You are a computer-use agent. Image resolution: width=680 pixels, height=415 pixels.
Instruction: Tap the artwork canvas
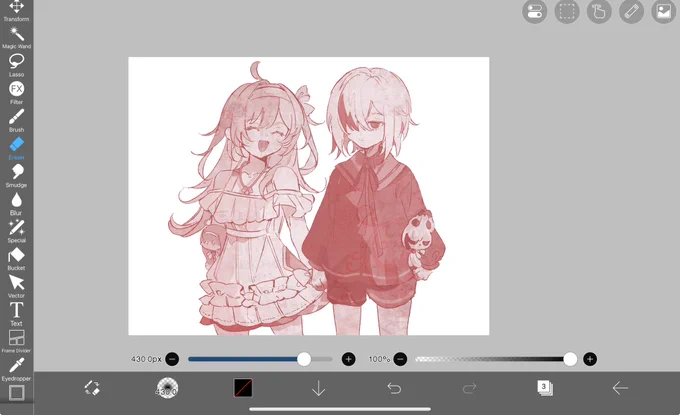click(309, 196)
